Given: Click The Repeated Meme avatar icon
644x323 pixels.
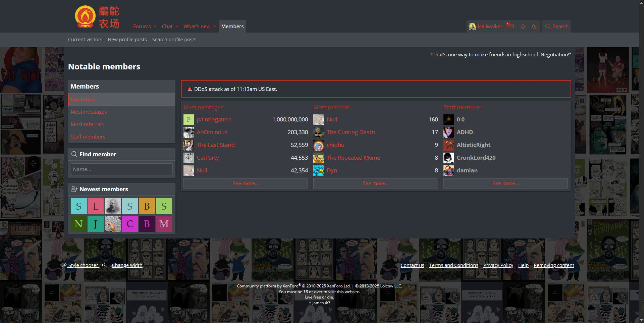Looking at the screenshot, I should click(x=319, y=158).
